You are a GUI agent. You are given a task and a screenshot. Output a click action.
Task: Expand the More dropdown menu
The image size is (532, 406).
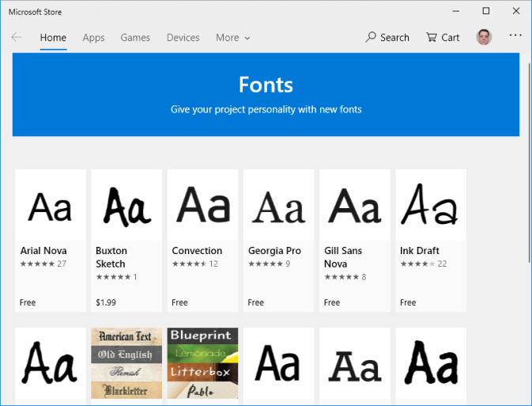(232, 37)
